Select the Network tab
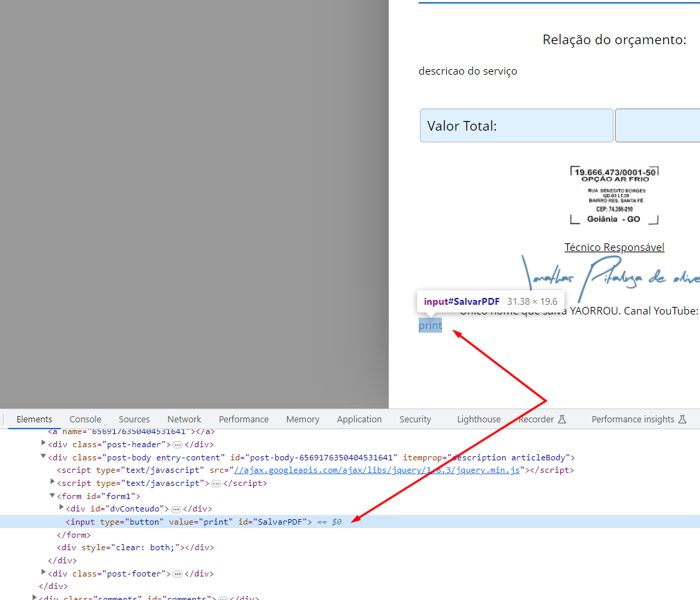This screenshot has height=600, width=700. pos(185,420)
